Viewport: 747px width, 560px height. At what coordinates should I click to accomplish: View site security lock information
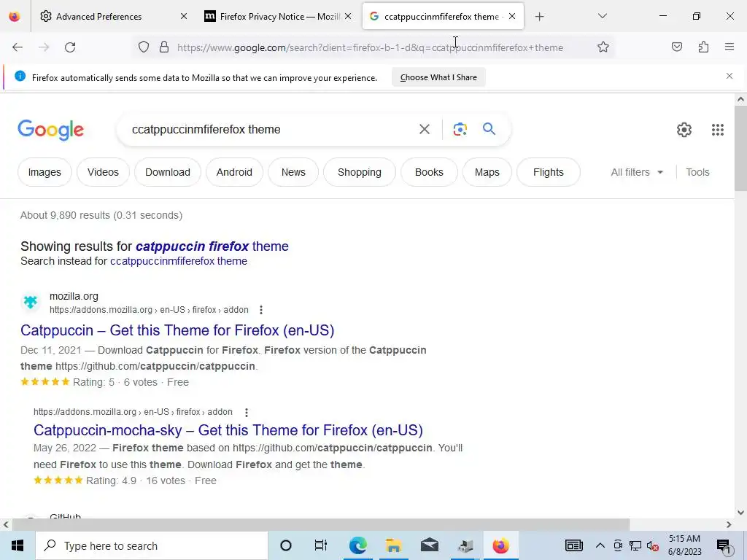pyautogui.click(x=164, y=47)
